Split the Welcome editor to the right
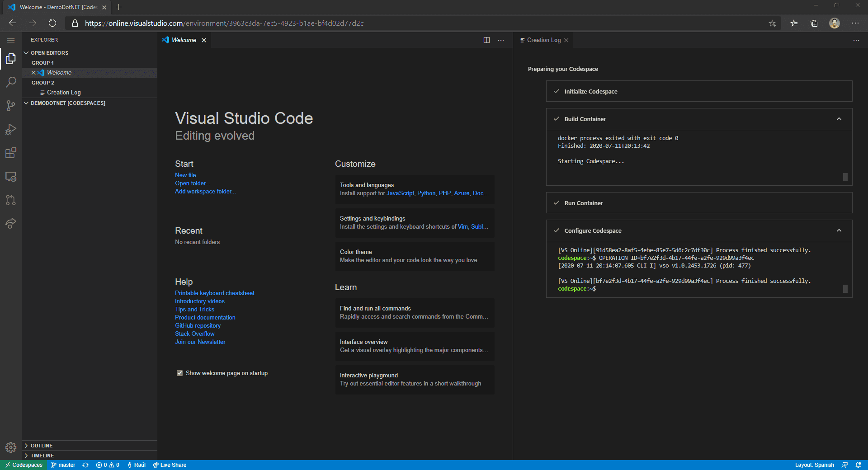This screenshot has height=470, width=868. [486, 40]
